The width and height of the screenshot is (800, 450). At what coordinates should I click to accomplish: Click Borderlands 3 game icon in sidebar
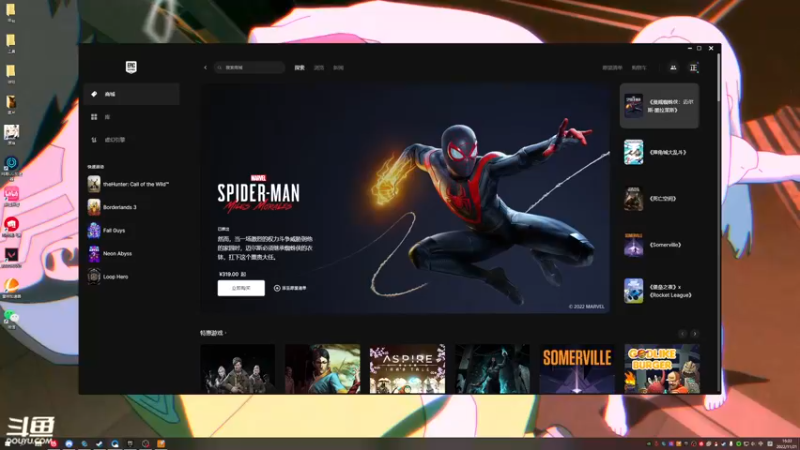click(94, 207)
